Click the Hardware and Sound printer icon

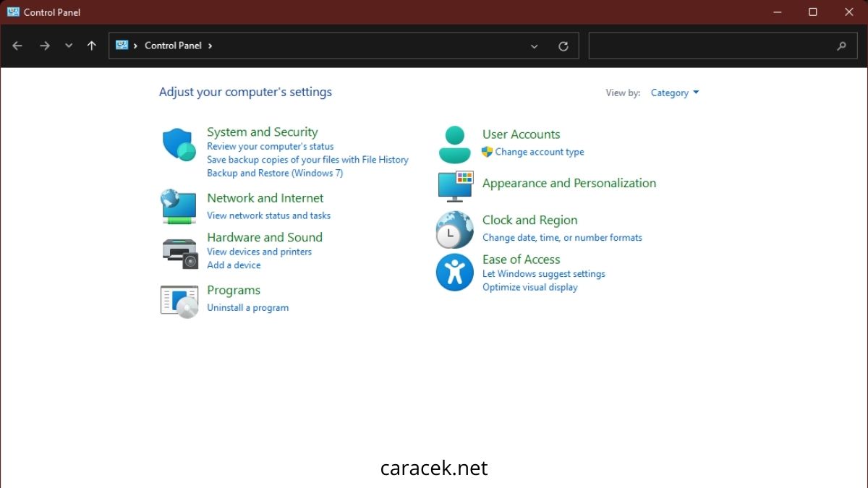(179, 252)
